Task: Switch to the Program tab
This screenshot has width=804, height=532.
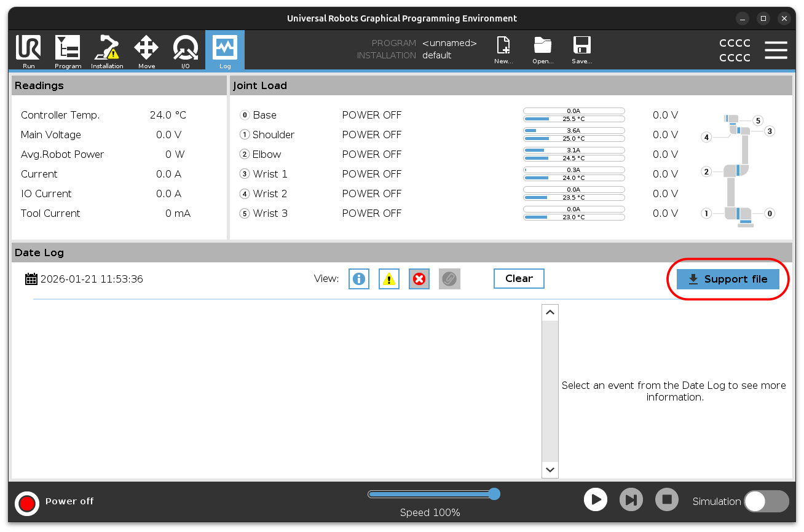Action: [68, 51]
